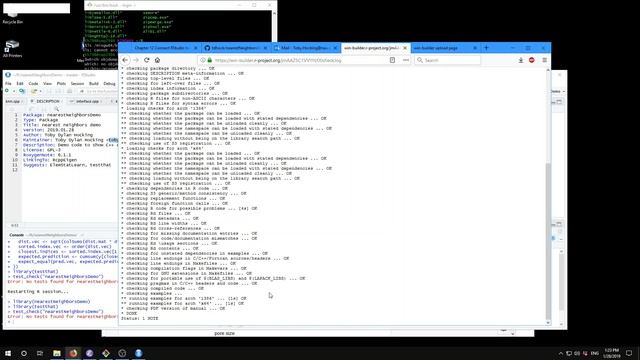Click RStudio open project icon
Viewport: 640px width, 360px height.
22,91
